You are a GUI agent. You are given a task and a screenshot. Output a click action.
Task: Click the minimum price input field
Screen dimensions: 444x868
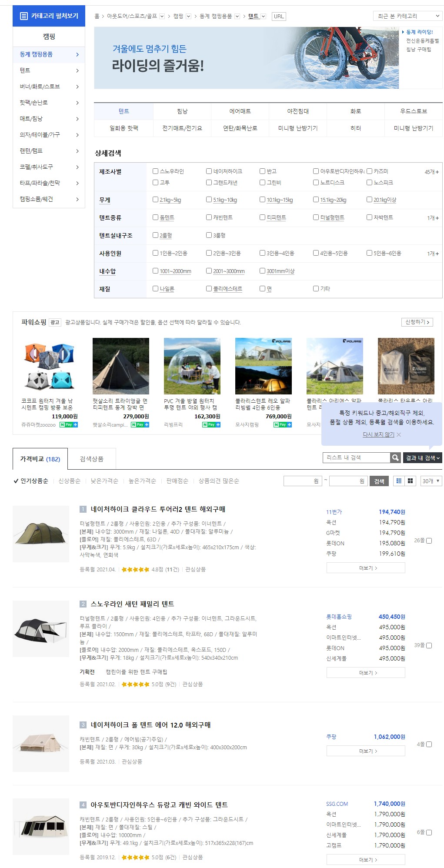pos(303,481)
